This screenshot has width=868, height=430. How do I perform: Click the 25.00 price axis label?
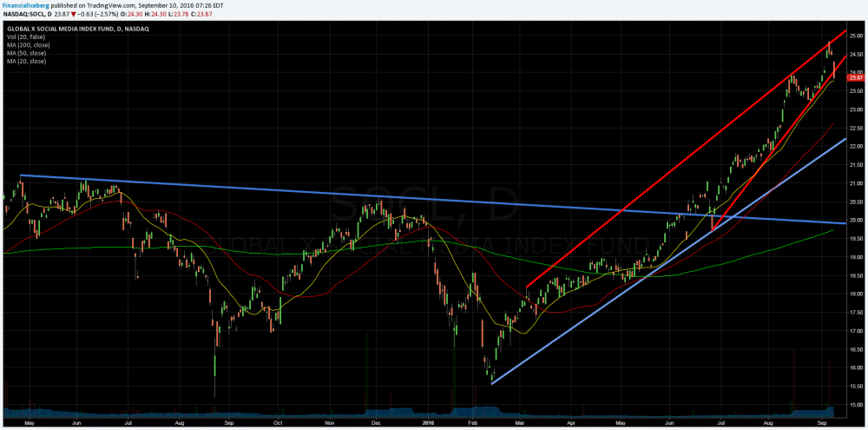[856, 36]
